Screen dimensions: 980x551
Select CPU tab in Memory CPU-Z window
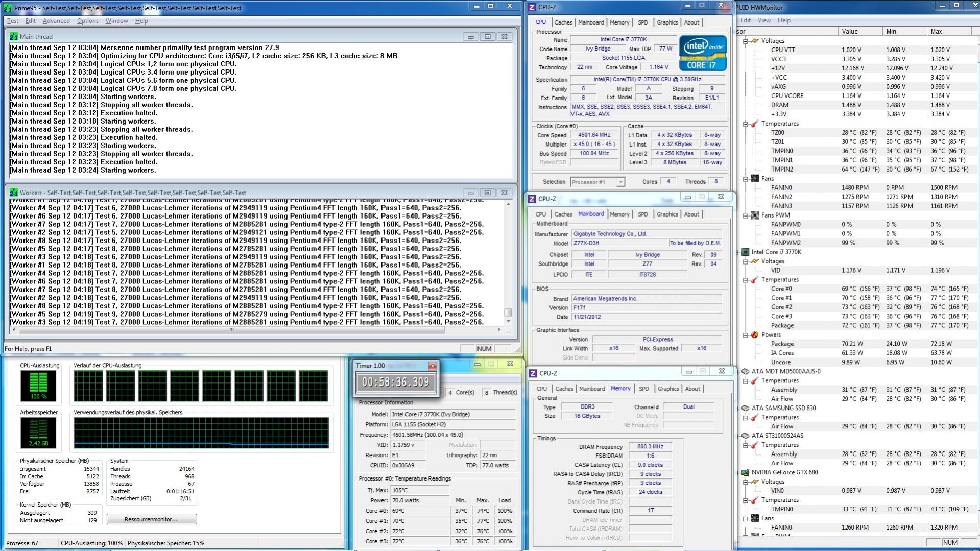tap(542, 389)
